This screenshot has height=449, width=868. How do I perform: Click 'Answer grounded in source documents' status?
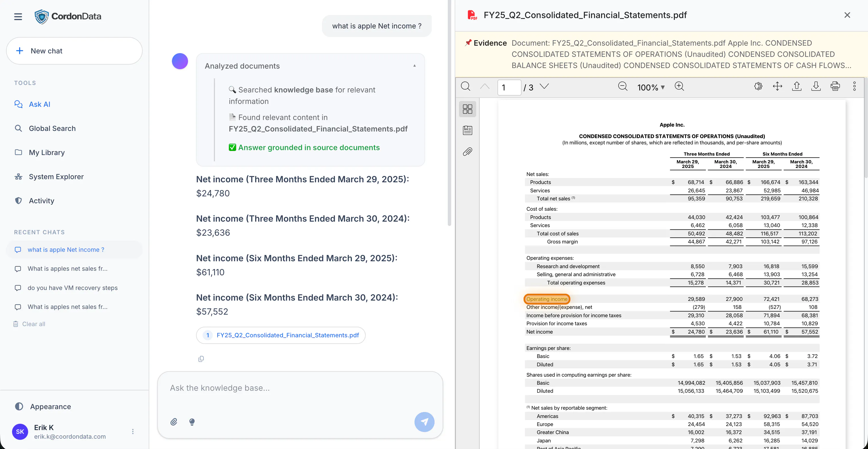pyautogui.click(x=304, y=148)
